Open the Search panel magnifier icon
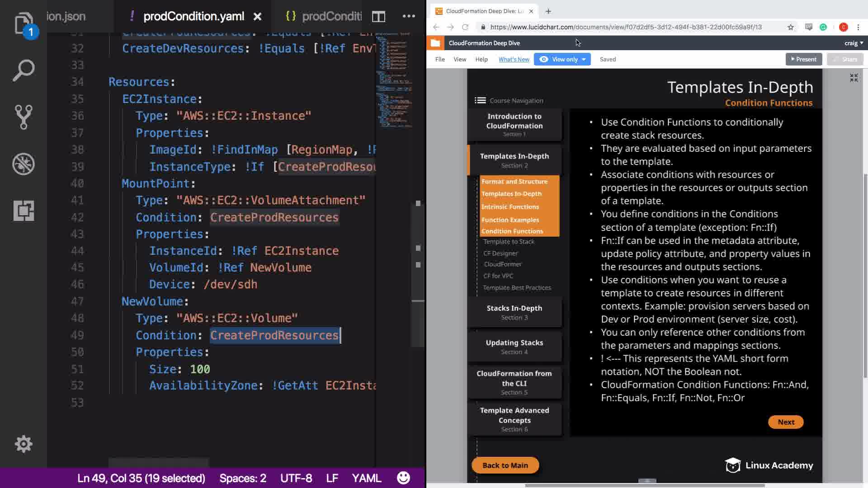Image resolution: width=868 pixels, height=488 pixels. [24, 70]
